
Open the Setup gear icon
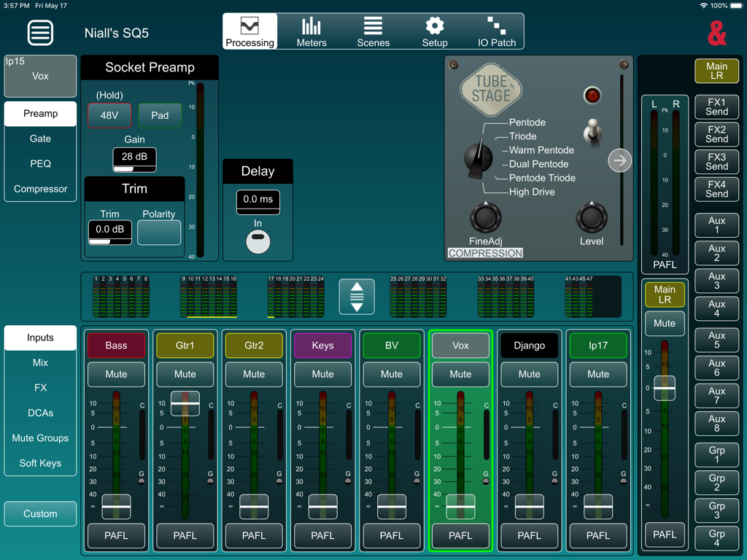[434, 31]
